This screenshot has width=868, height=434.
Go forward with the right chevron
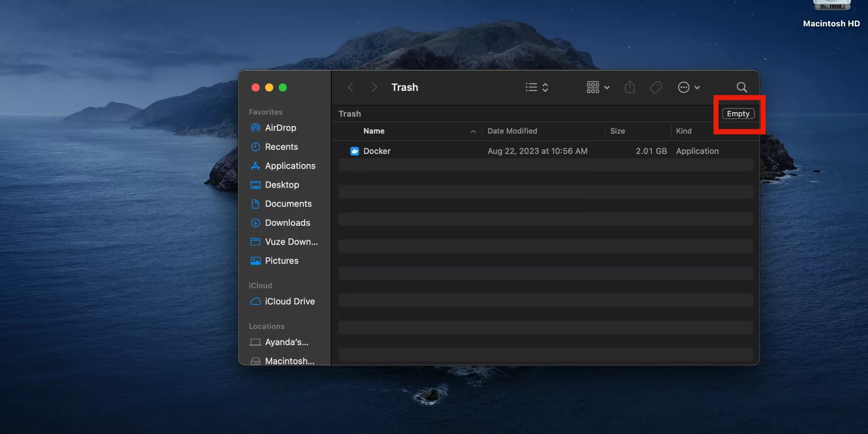click(x=374, y=87)
